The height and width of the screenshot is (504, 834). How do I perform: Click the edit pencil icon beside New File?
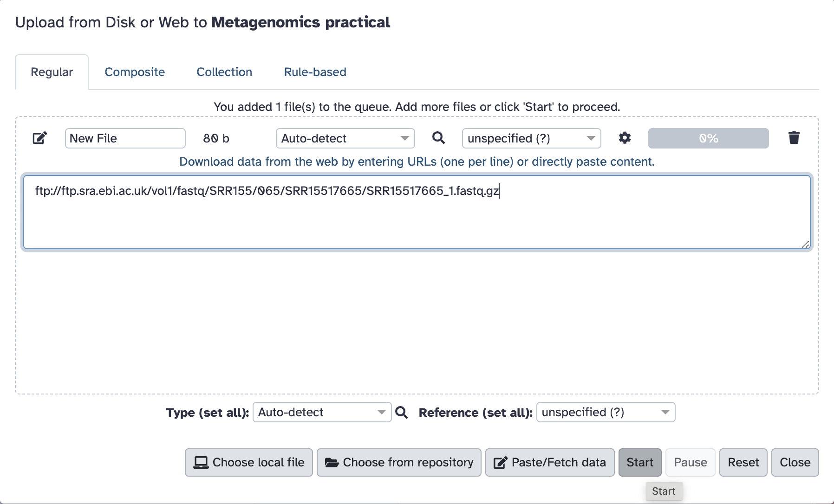coord(40,138)
